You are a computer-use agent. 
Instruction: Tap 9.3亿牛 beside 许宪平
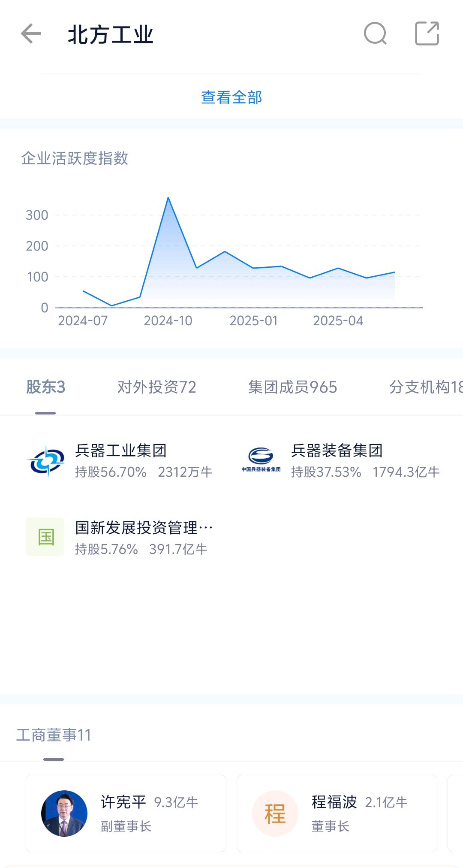pos(176,802)
